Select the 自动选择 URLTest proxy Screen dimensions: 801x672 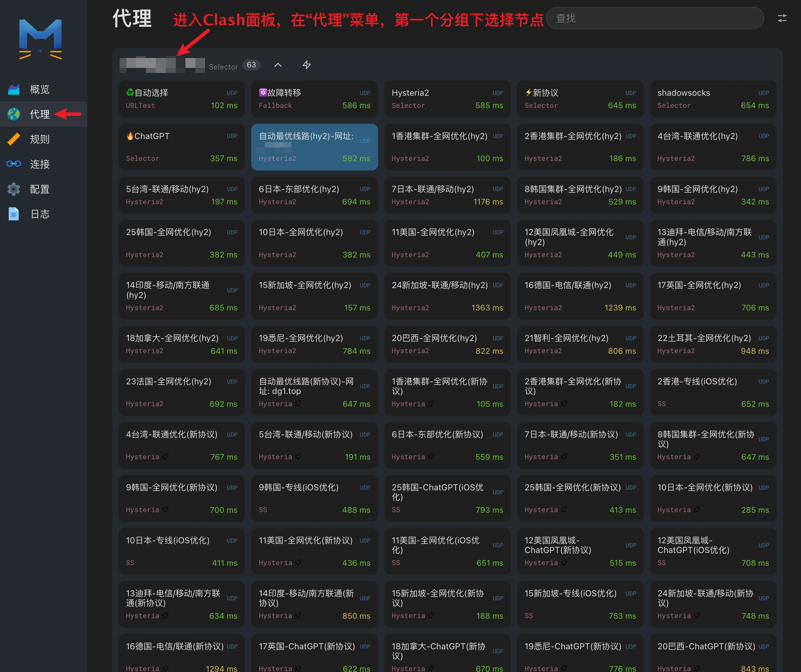182,99
